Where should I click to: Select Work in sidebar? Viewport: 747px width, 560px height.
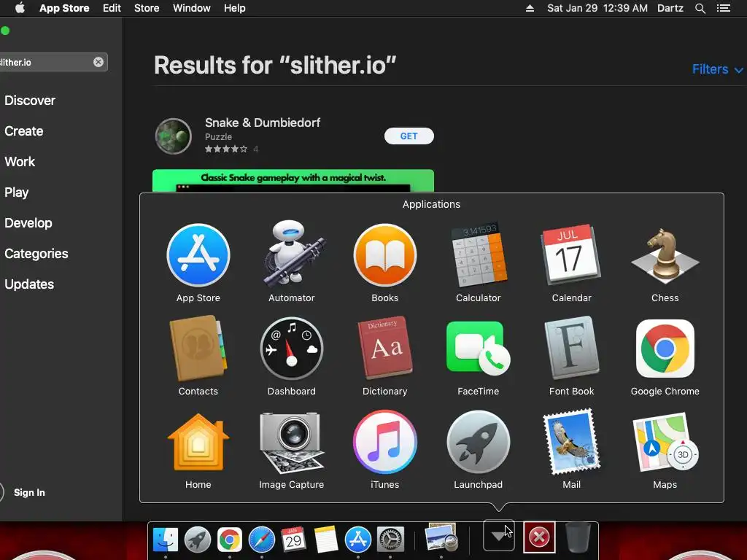pos(20,161)
